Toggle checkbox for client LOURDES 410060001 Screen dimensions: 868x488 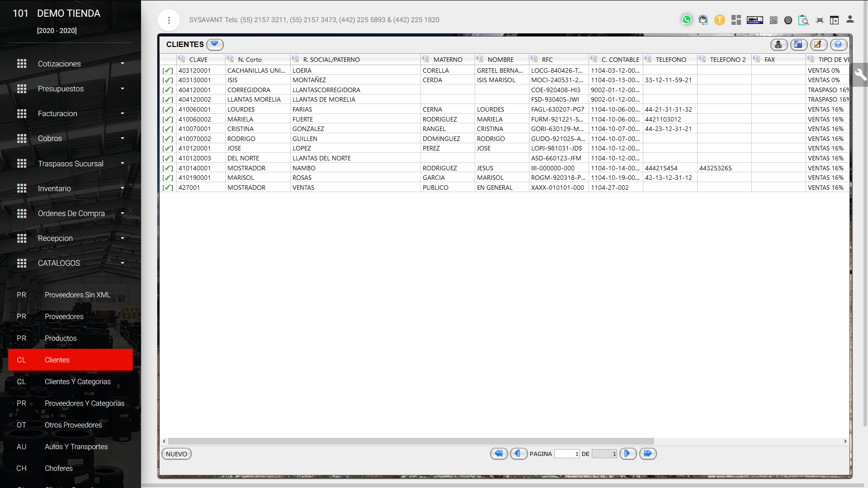[168, 109]
